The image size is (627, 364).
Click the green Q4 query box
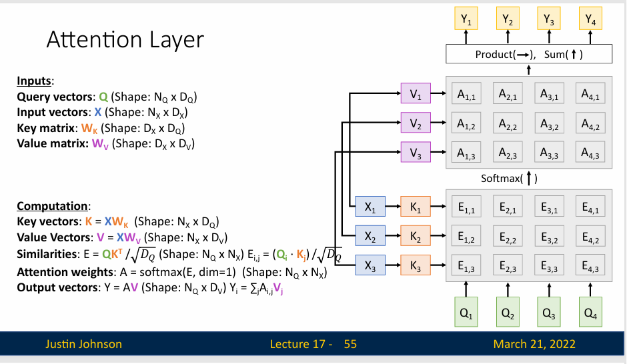[x=590, y=311]
